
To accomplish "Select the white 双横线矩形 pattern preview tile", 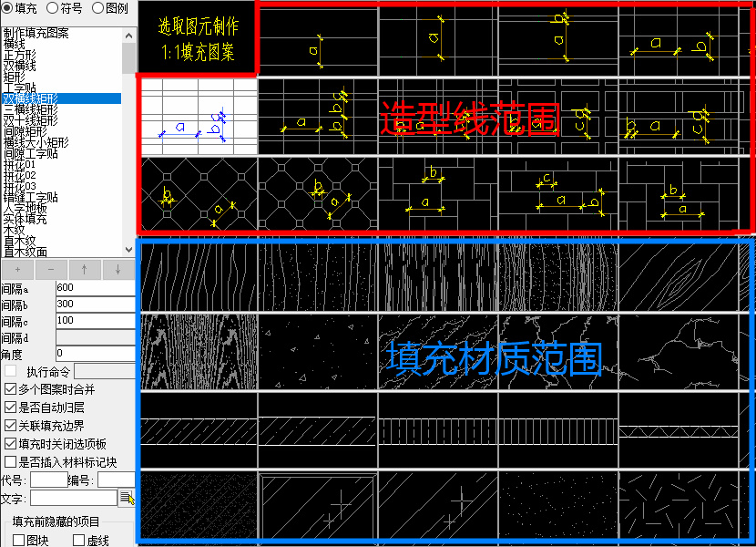I will 197,116.
